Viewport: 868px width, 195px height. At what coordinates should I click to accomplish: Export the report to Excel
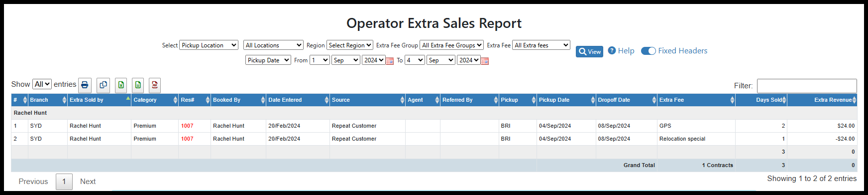pos(121,85)
